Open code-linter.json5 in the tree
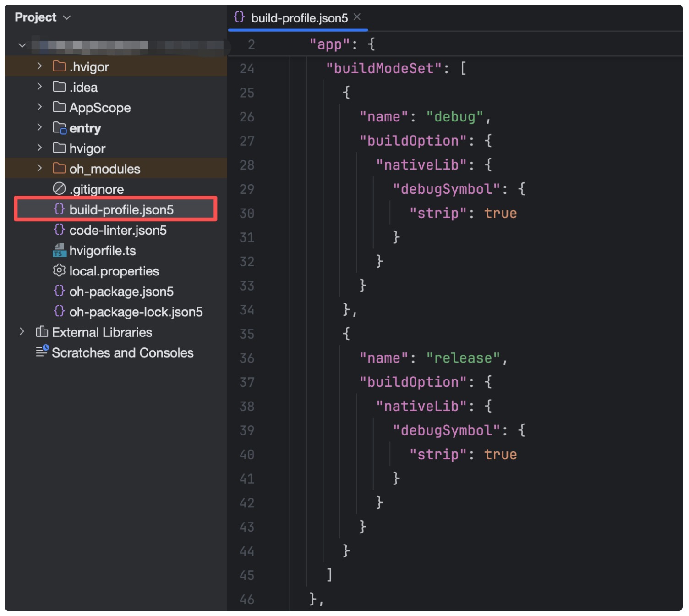The image size is (689, 616). [118, 230]
